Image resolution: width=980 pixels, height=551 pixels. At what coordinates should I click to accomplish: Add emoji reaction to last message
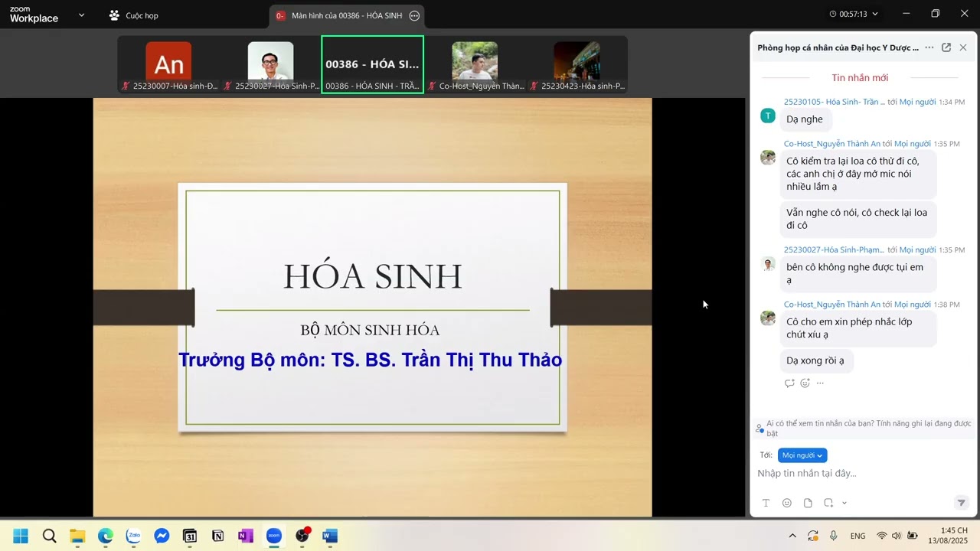click(x=805, y=383)
